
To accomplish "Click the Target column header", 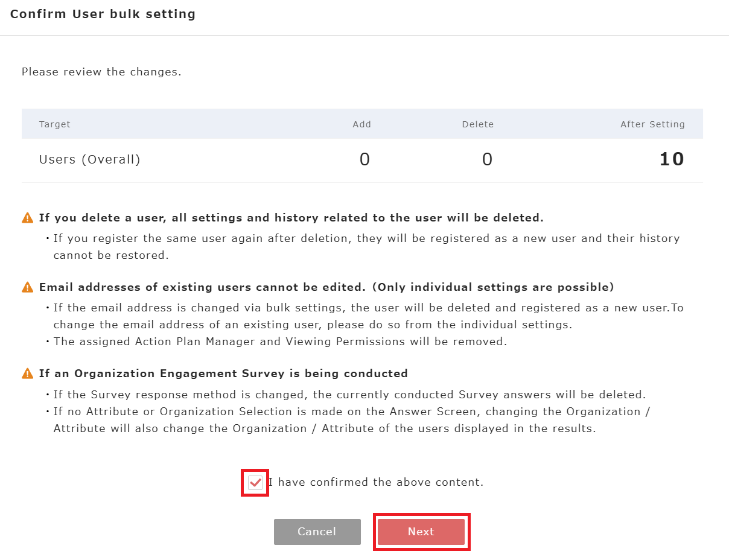I will (55, 124).
